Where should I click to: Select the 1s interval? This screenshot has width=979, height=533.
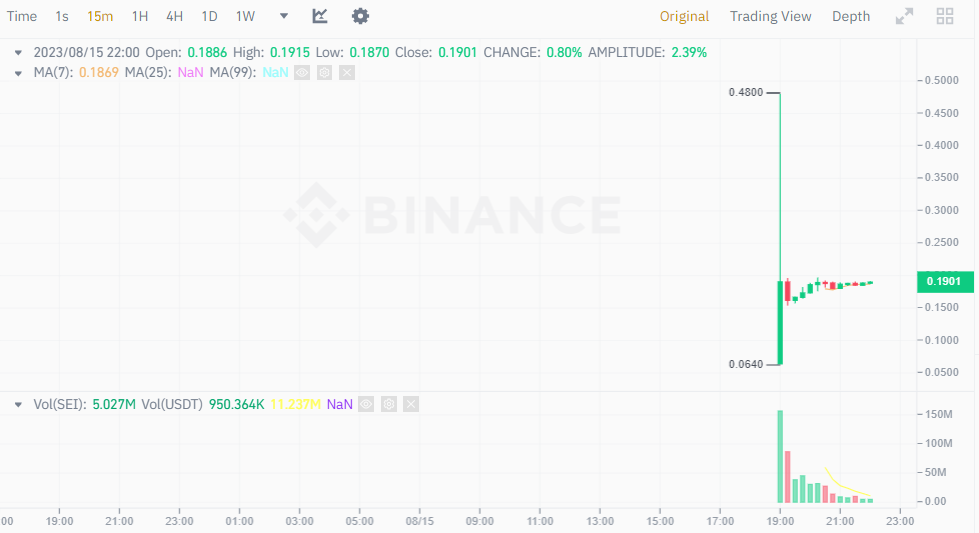62,16
